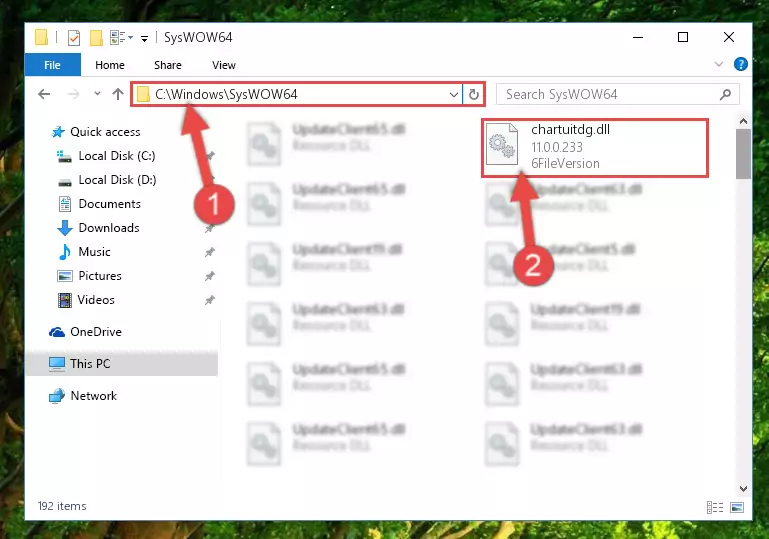Click the folder icon in title bar
Image resolution: width=769 pixels, height=539 pixels.
(42, 37)
